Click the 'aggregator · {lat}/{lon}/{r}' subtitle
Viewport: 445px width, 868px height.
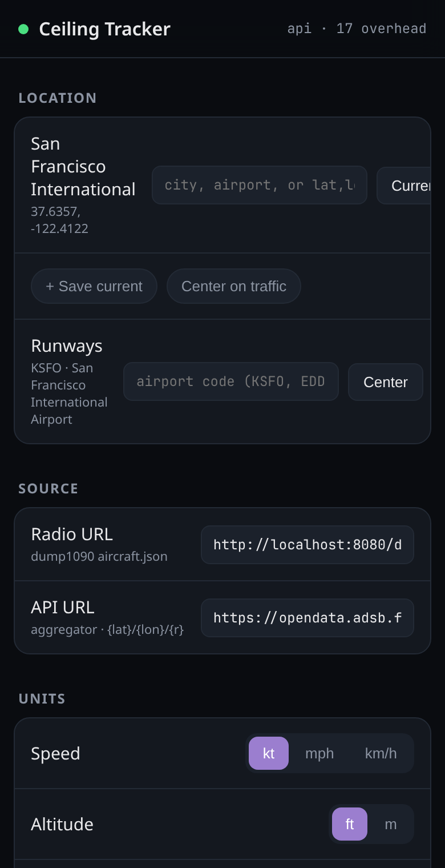[107, 629]
